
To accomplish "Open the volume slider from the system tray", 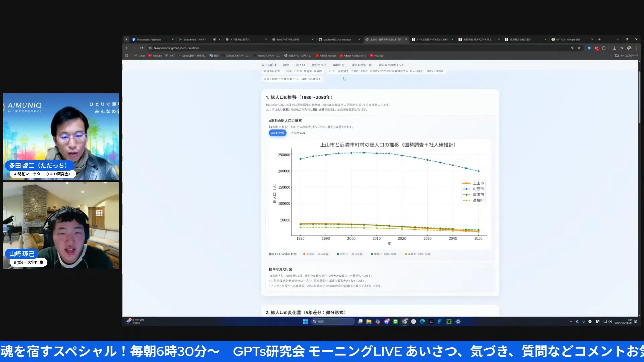I will 610,322.
